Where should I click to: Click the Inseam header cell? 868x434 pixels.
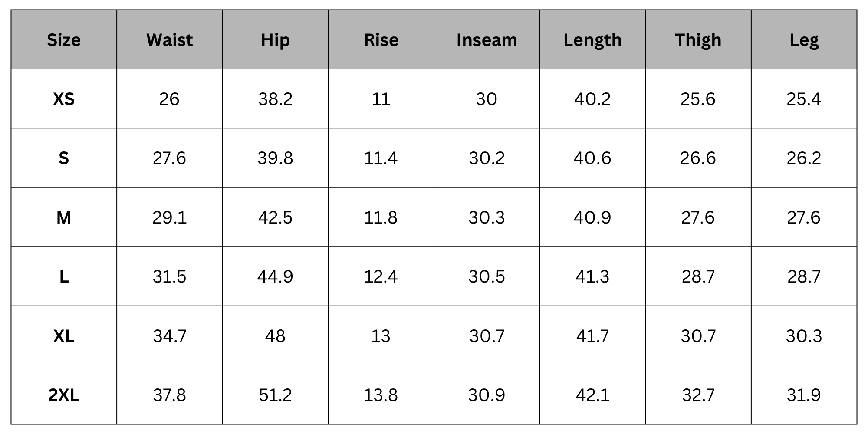click(x=487, y=40)
